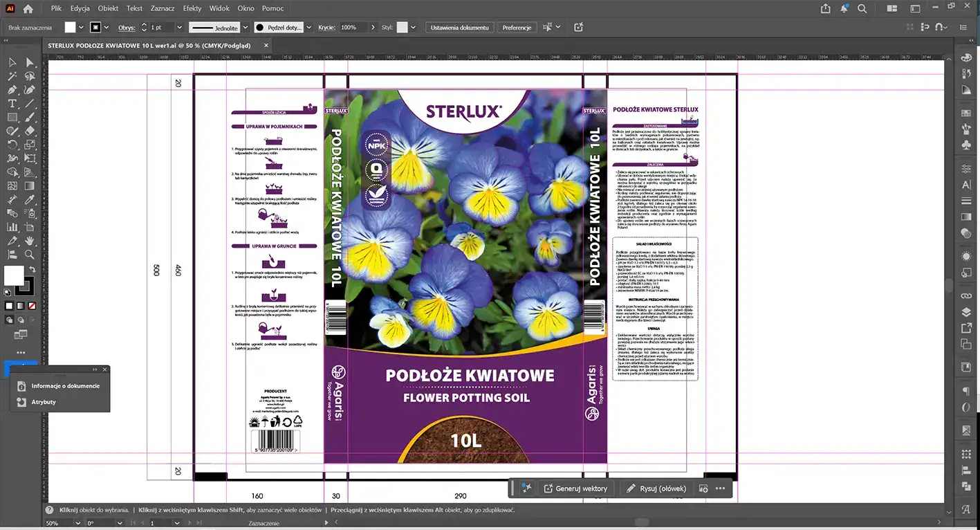Open the fill color dropdown in control bar
The width and height of the screenshot is (980, 530).
81,28
